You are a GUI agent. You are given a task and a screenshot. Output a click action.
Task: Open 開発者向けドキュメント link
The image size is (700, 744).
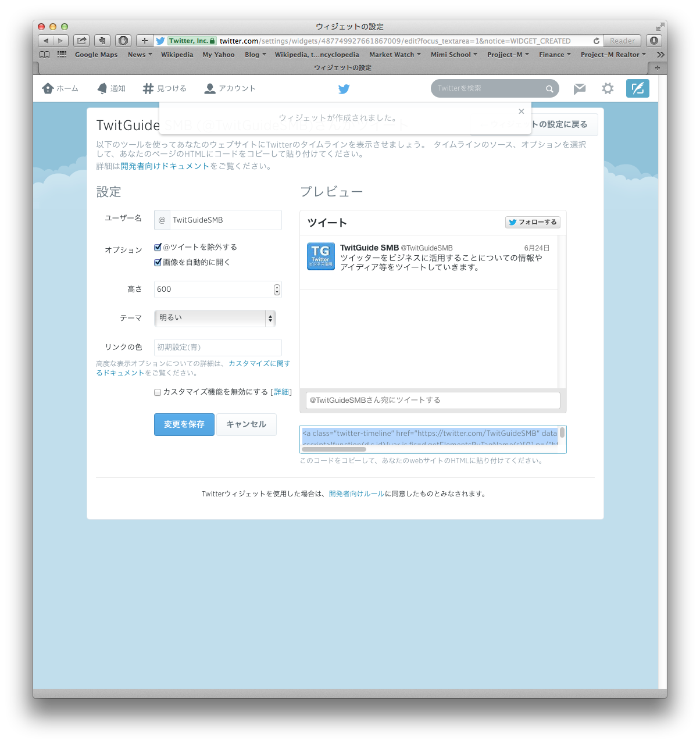165,166
